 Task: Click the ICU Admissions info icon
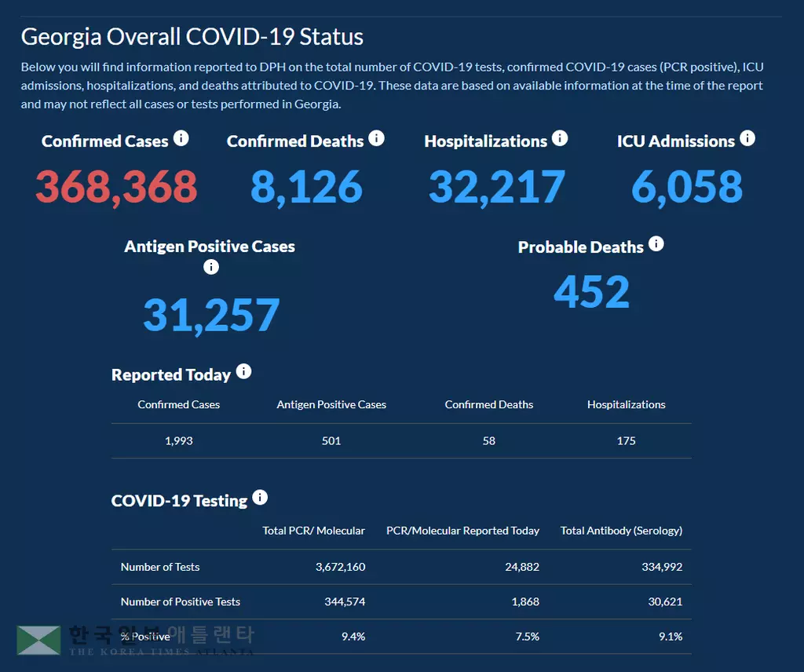pos(747,139)
